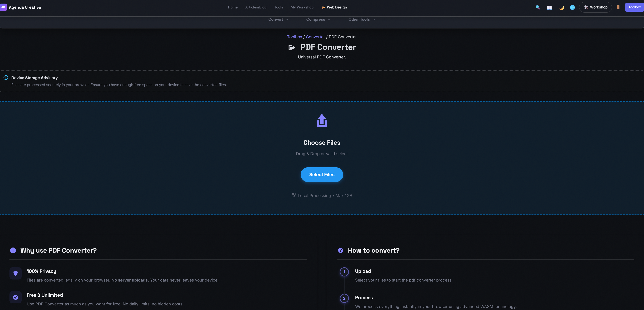The image size is (644, 310).
Task: Click the 100% Privacy shield icon
Action: pyautogui.click(x=16, y=273)
